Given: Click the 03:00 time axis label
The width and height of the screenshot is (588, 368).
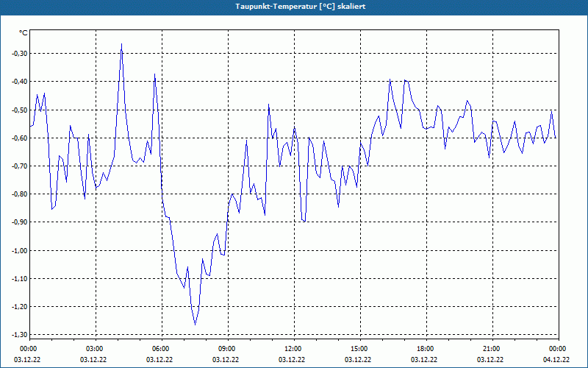Looking at the screenshot, I should point(96,349).
